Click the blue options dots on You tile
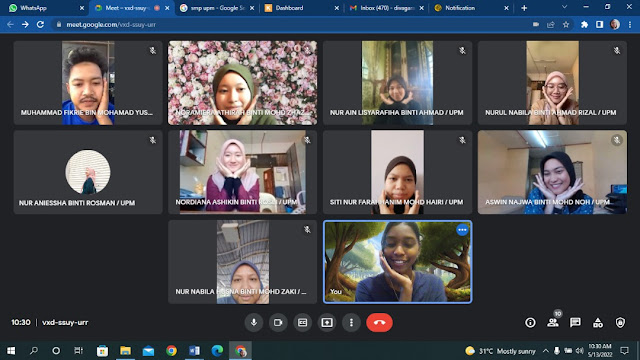The height and width of the screenshot is (360, 640). [462, 230]
